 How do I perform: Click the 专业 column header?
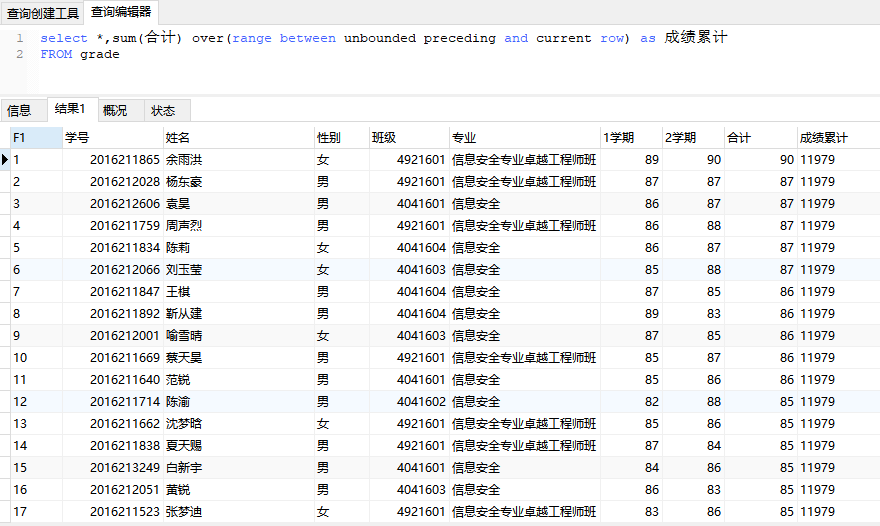[525, 138]
